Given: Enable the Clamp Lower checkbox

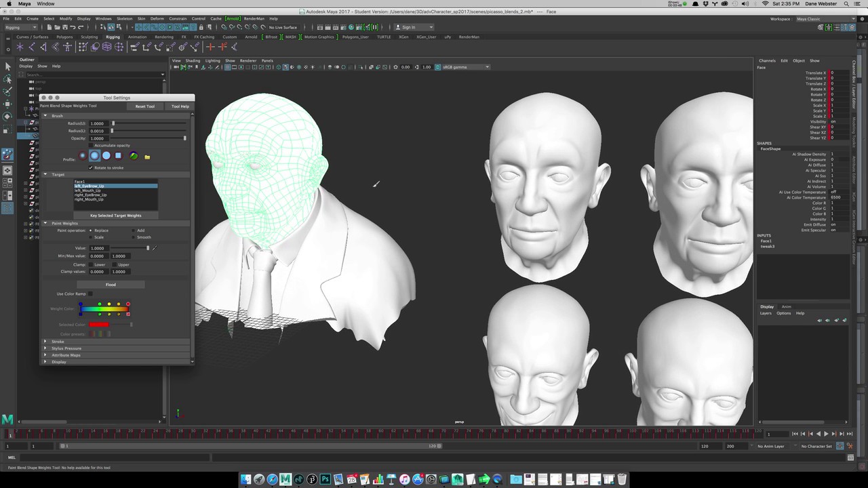Looking at the screenshot, I should (91, 264).
